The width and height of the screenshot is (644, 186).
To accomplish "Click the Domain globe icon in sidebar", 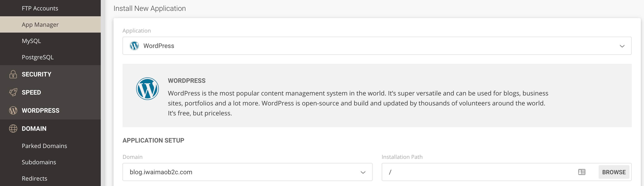I will [13, 129].
